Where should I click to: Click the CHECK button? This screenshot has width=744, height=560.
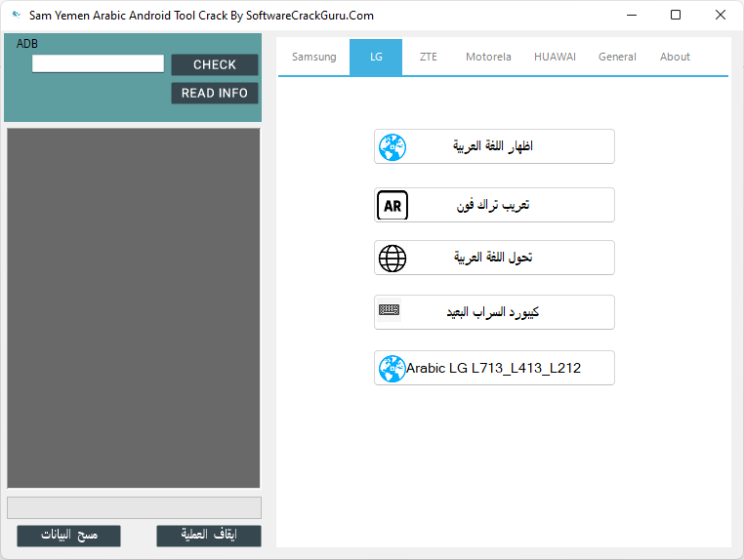tap(215, 64)
